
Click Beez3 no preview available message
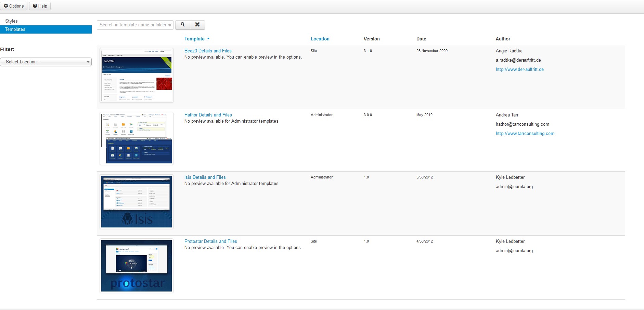tap(243, 57)
